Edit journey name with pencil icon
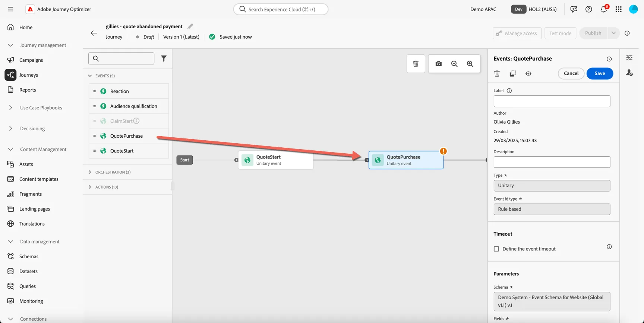This screenshot has height=323, width=644. pos(190,26)
